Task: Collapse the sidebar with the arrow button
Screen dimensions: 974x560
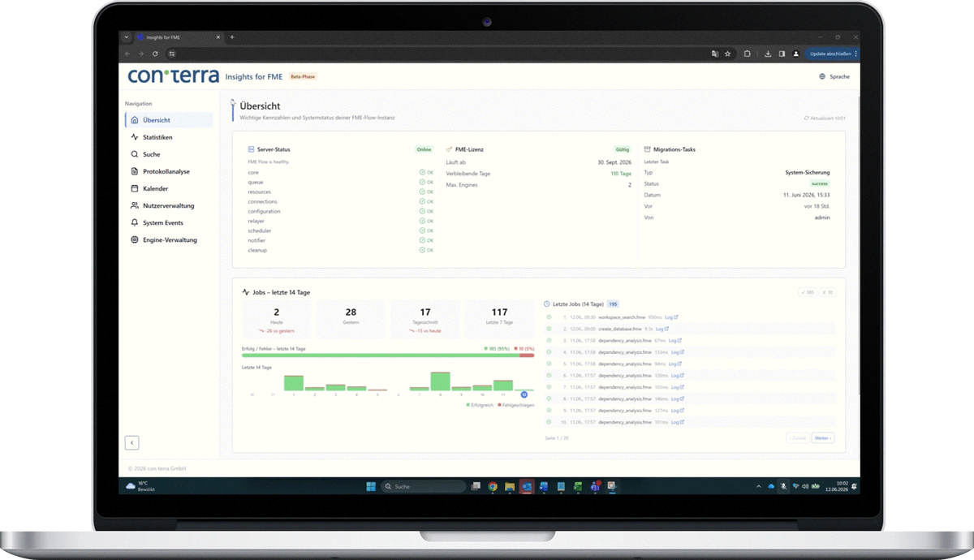Action: pyautogui.click(x=131, y=442)
